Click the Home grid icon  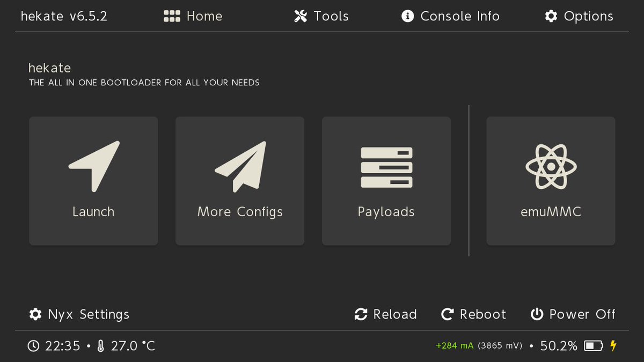pos(172,17)
